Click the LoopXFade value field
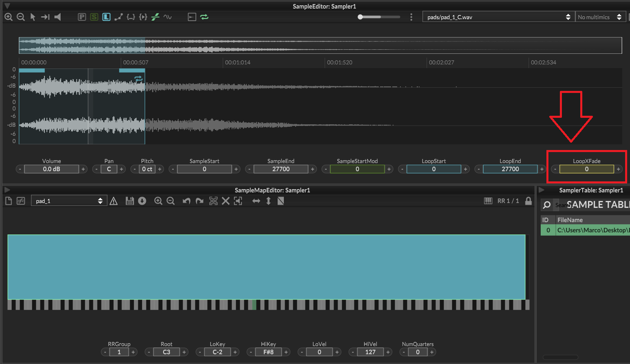630x364 pixels. pos(587,169)
